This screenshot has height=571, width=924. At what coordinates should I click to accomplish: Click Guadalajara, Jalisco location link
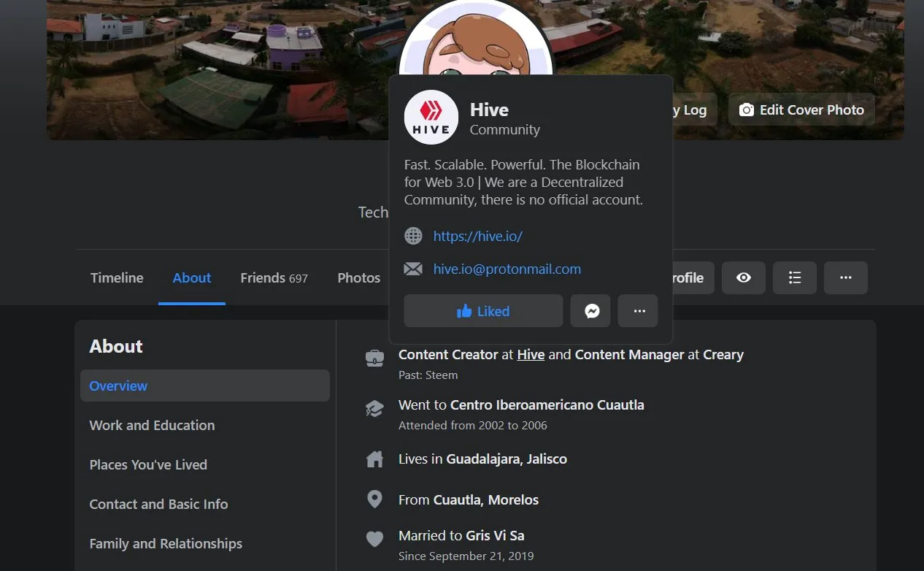tap(507, 459)
